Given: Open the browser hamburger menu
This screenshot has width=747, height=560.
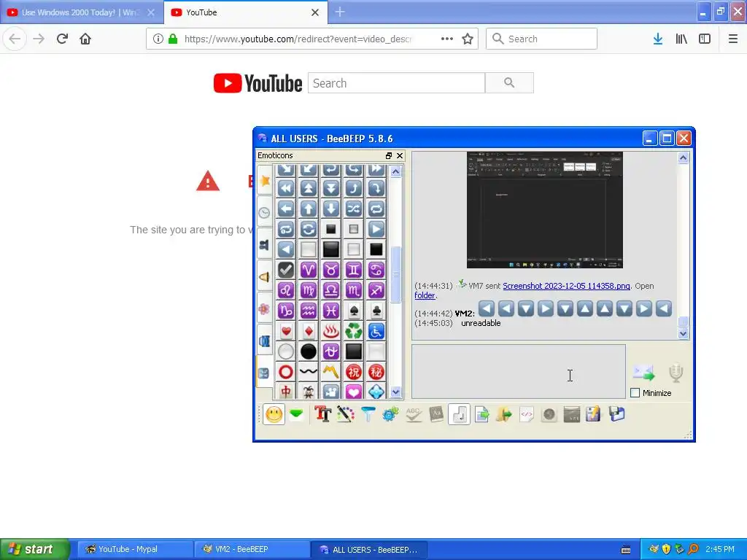Looking at the screenshot, I should point(733,39).
